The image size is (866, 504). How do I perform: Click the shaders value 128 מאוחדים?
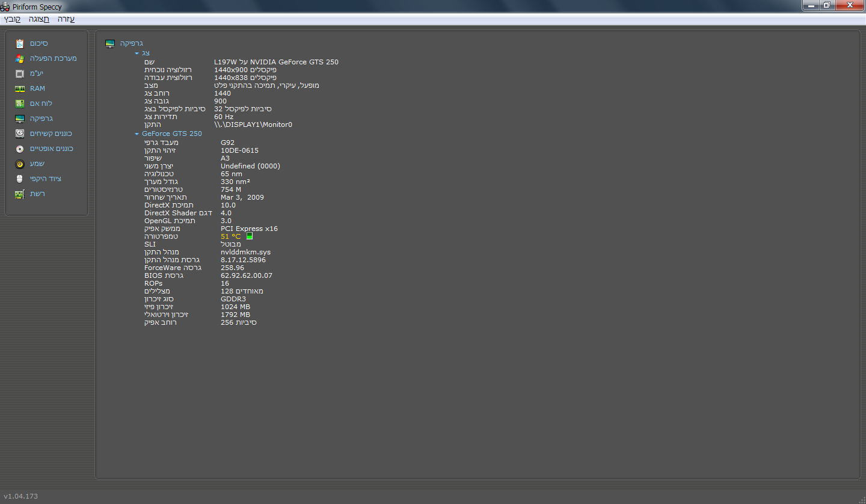[242, 291]
